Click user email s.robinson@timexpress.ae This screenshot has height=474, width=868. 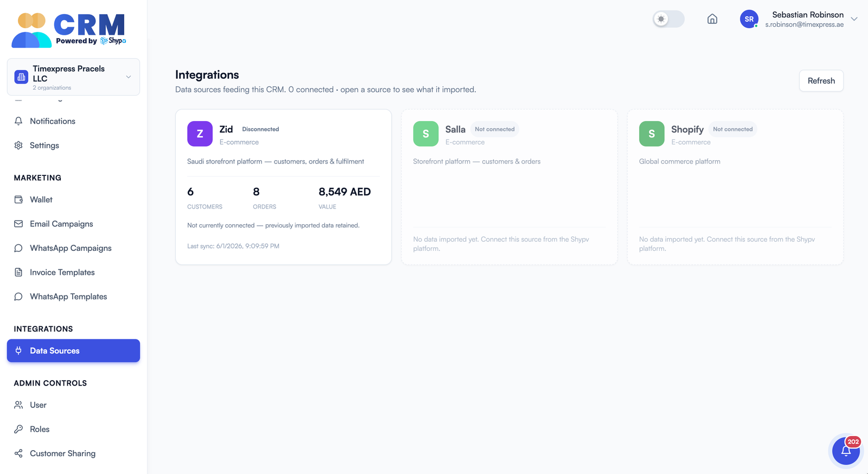tap(805, 24)
